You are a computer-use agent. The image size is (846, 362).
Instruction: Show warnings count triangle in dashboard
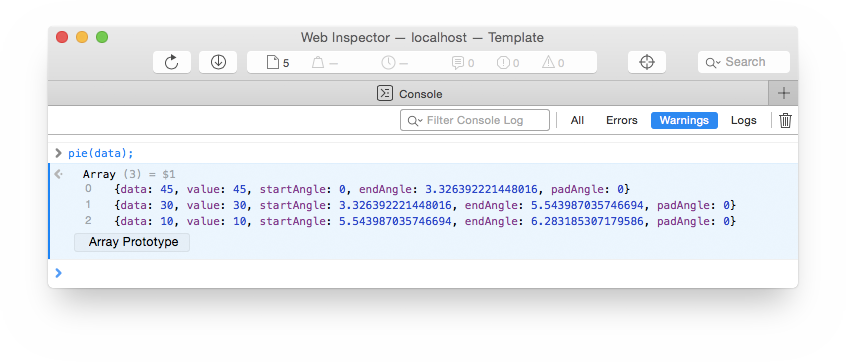pos(553,63)
